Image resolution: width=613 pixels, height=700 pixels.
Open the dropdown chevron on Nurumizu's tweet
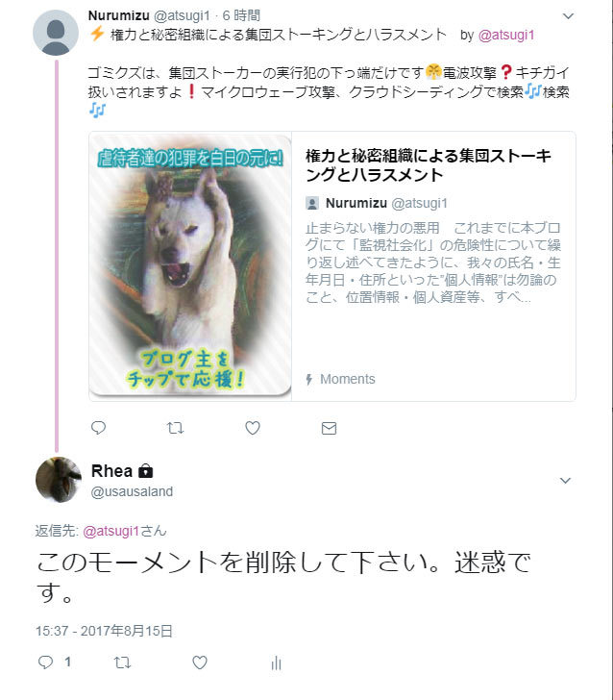click(568, 16)
